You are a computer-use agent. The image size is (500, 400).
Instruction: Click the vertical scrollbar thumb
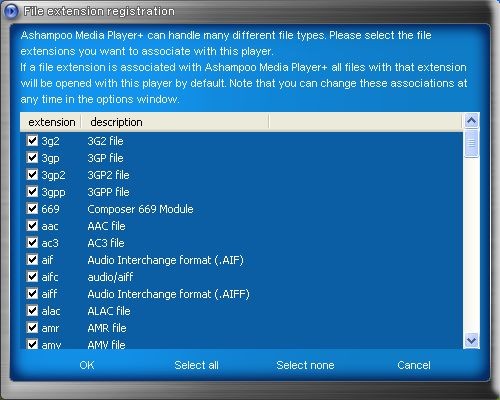tap(471, 143)
